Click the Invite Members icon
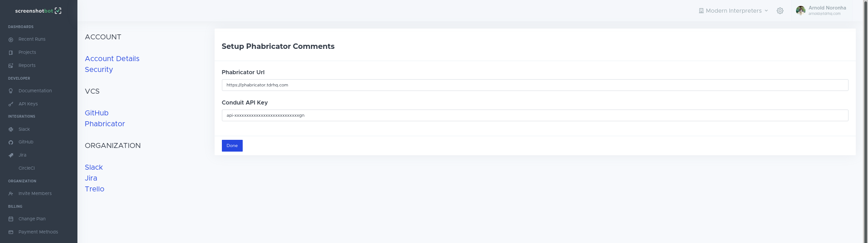The width and height of the screenshot is (868, 243). coord(11,194)
